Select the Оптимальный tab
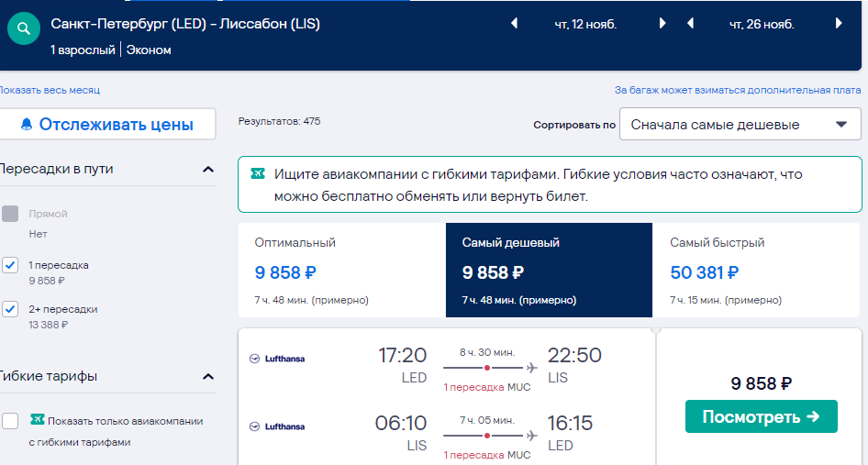 coord(342,271)
